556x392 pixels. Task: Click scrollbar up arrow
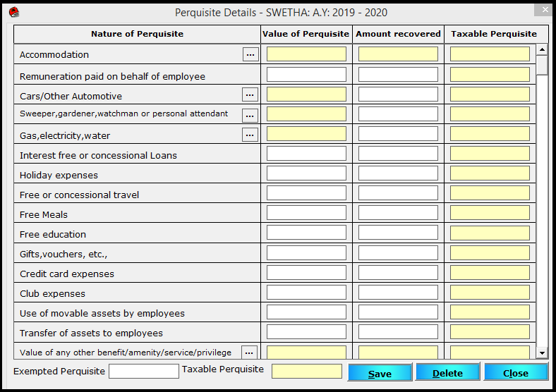point(542,49)
